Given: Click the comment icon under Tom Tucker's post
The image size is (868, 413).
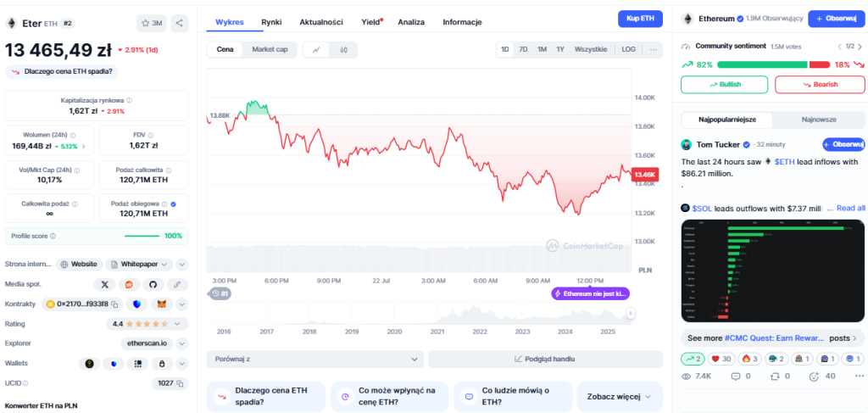Looking at the screenshot, I should click(736, 377).
